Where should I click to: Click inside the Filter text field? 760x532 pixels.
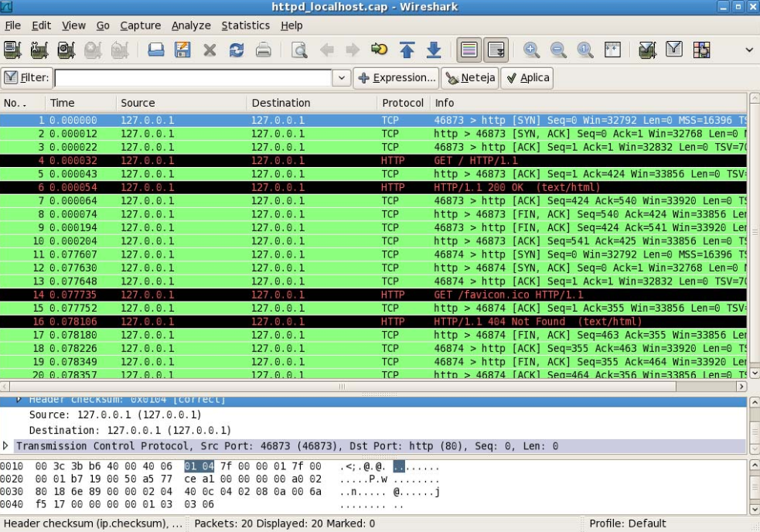(193, 78)
